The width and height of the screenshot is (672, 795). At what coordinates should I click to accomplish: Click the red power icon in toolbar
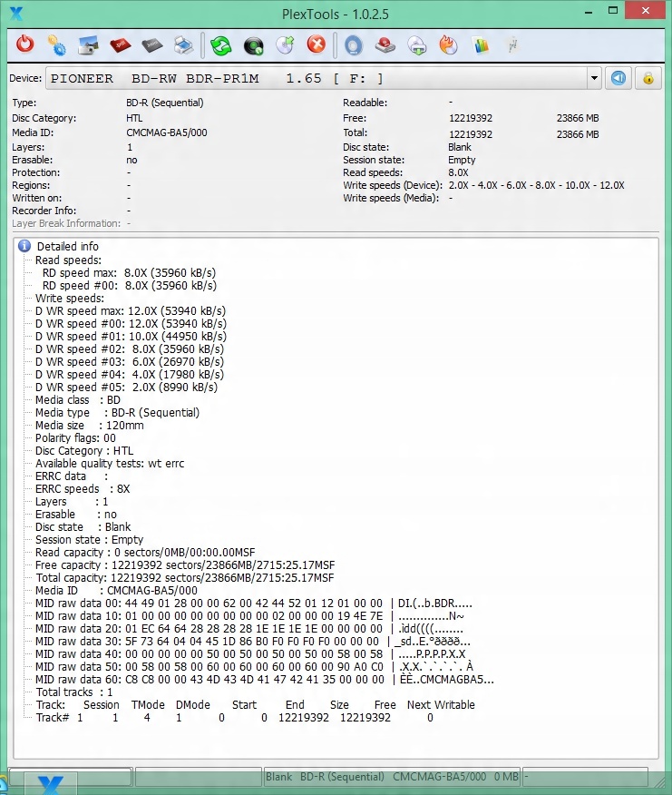[x=25, y=44]
